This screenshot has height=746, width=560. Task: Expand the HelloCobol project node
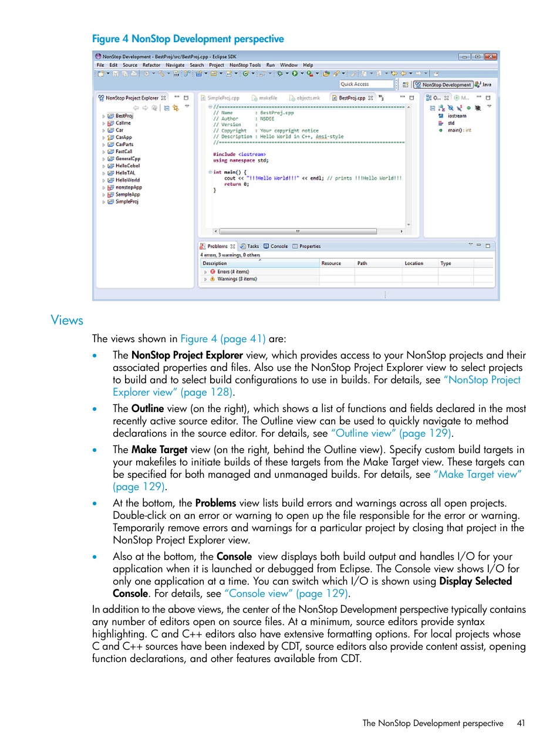point(104,166)
